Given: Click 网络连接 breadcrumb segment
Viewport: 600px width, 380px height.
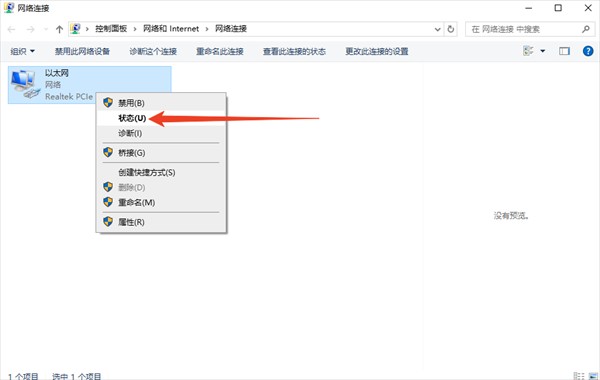Looking at the screenshot, I should pyautogui.click(x=231, y=29).
